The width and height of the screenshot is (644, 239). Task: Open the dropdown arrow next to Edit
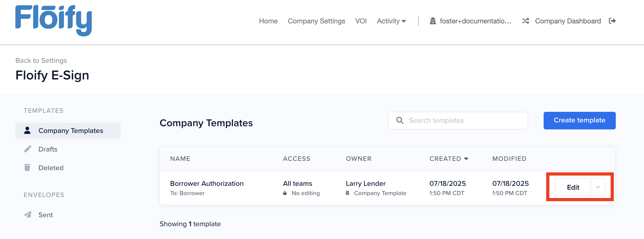click(x=598, y=187)
